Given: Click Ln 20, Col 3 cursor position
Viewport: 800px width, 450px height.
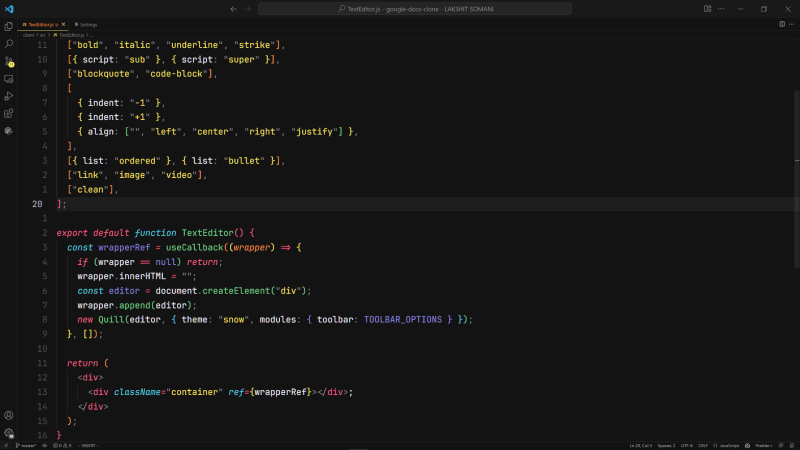Looking at the screenshot, I should (640, 445).
